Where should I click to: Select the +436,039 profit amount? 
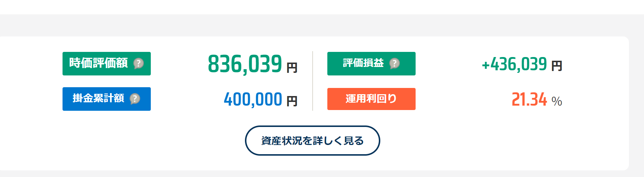pos(514,64)
